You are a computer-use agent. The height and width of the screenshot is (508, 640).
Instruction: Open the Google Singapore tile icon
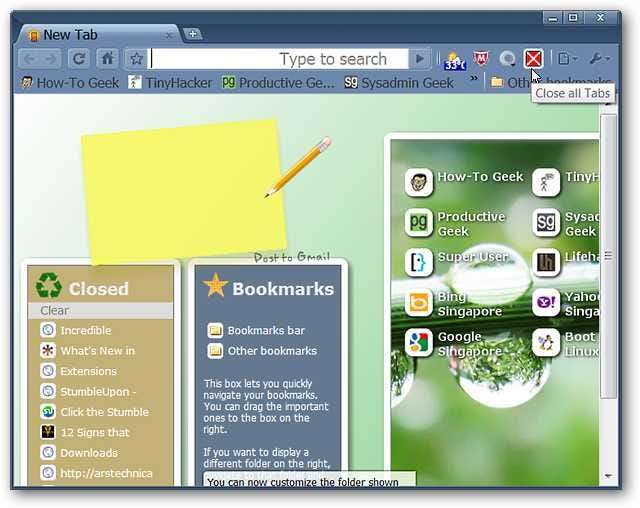418,343
